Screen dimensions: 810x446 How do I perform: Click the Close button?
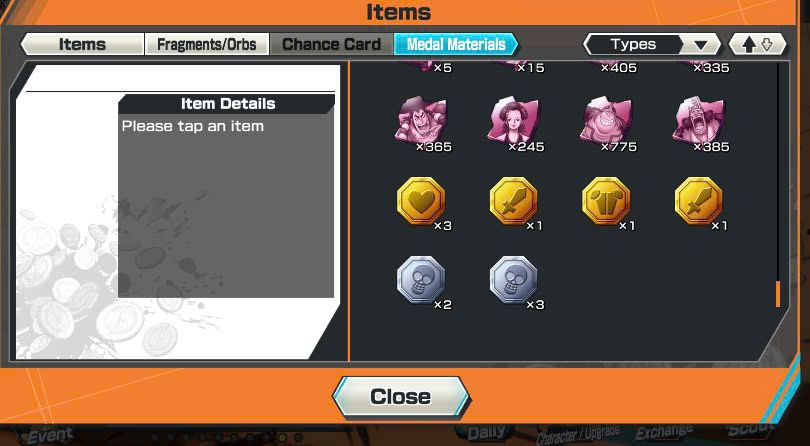[x=401, y=396]
